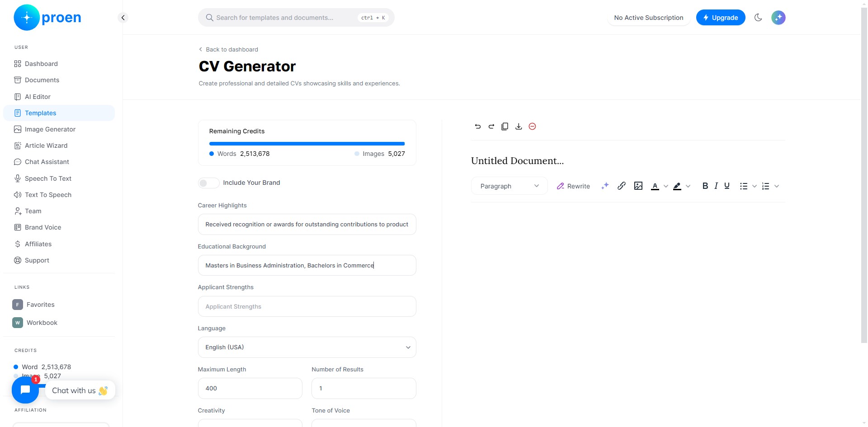
Task: Click Back to dashboard link
Action: pyautogui.click(x=228, y=50)
